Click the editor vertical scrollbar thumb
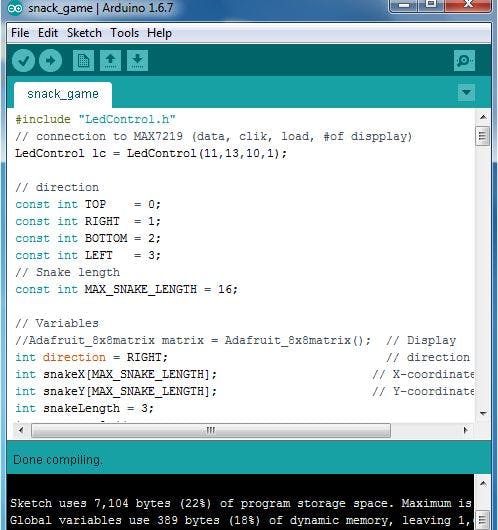This screenshot has width=498, height=530. [x=483, y=136]
